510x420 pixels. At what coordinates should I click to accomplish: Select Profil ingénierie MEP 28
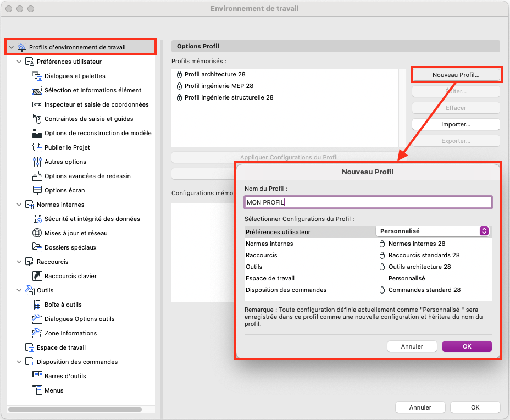point(285,86)
